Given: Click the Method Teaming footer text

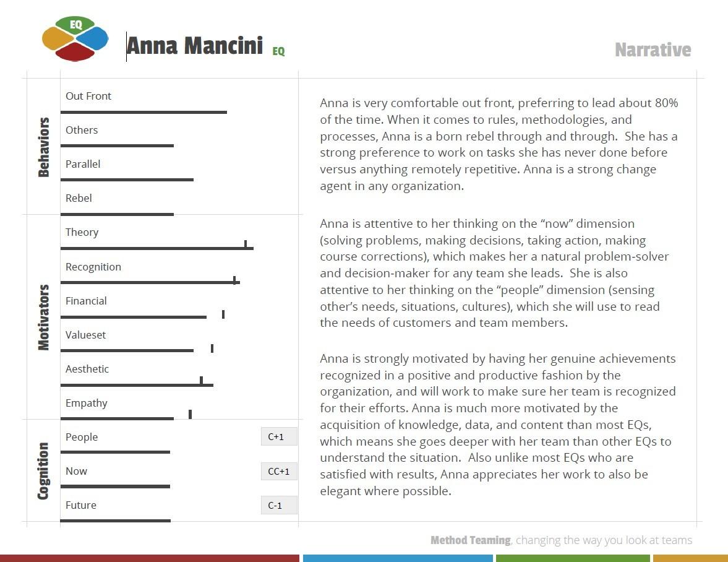Looking at the screenshot, I should click(x=471, y=540).
